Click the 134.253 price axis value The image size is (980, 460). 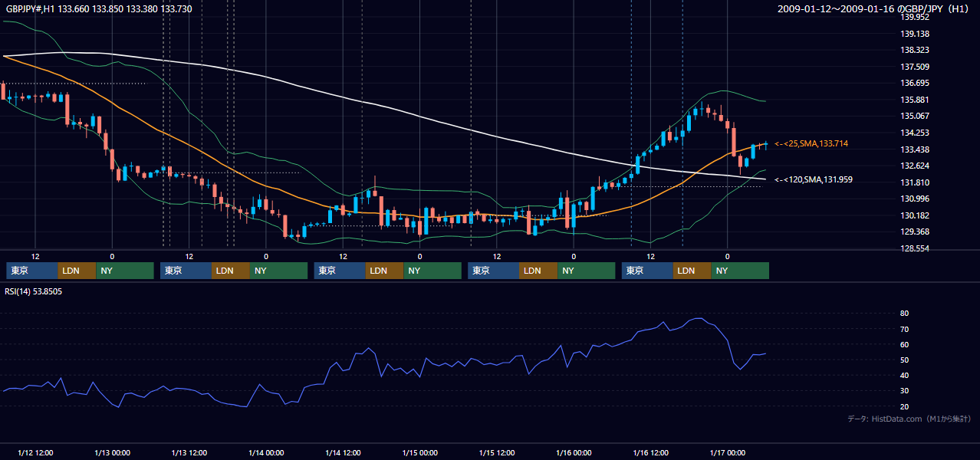(914, 133)
